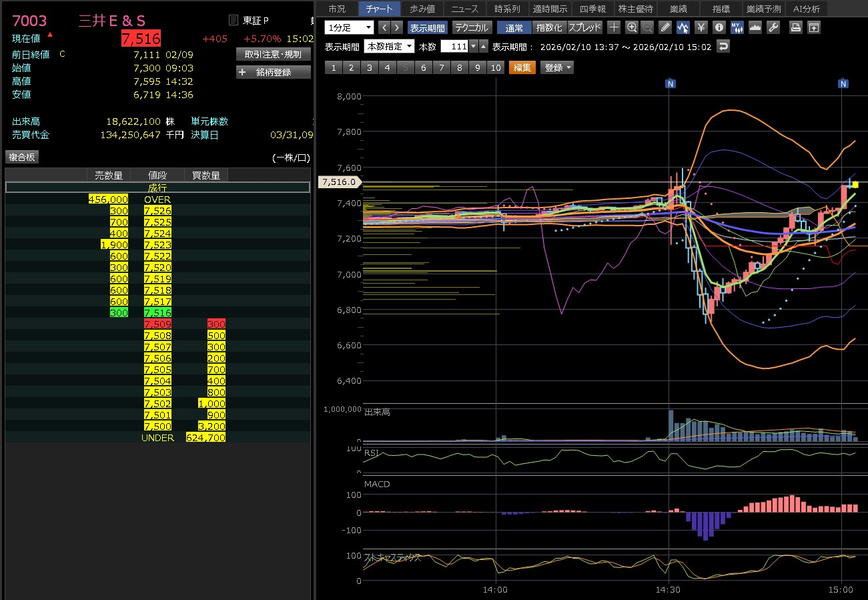Click the reset display period arrow icon

723,46
